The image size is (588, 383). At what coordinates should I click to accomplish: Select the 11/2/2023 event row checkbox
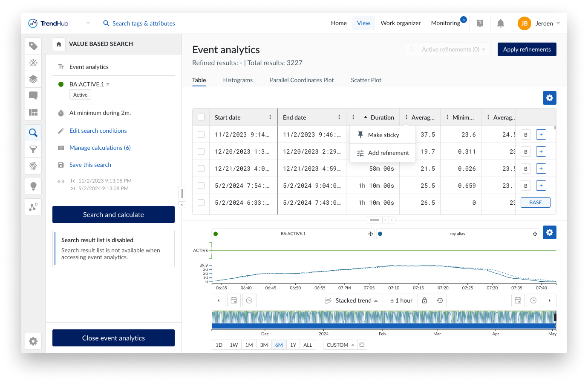point(201,134)
